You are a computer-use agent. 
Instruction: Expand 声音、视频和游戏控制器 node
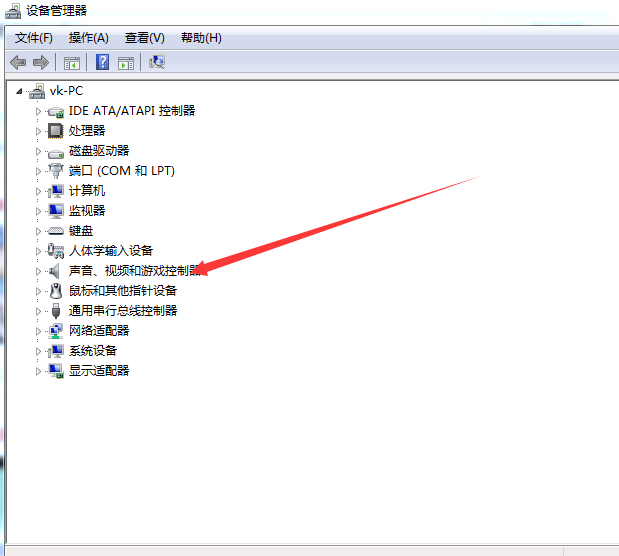click(38, 271)
